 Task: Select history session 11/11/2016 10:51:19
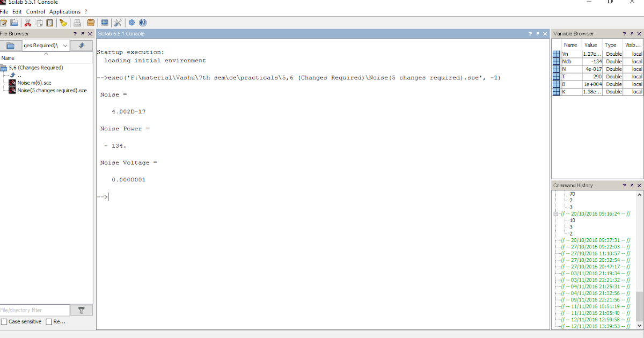pyautogui.click(x=595, y=306)
